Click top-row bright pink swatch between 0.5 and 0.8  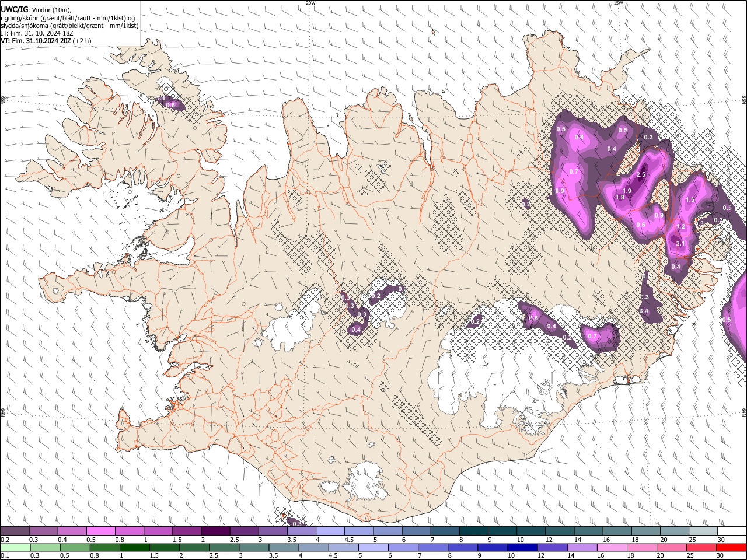point(101,531)
